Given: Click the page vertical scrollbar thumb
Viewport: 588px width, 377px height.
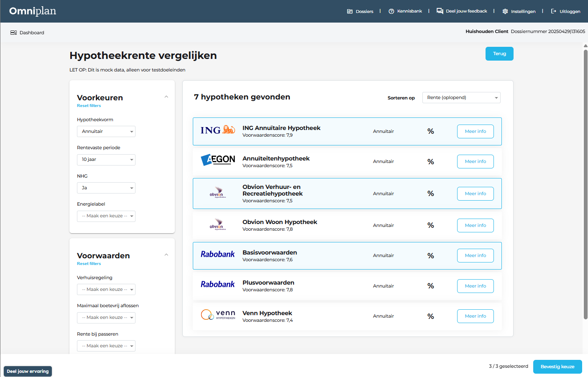Looking at the screenshot, I should (x=585, y=184).
